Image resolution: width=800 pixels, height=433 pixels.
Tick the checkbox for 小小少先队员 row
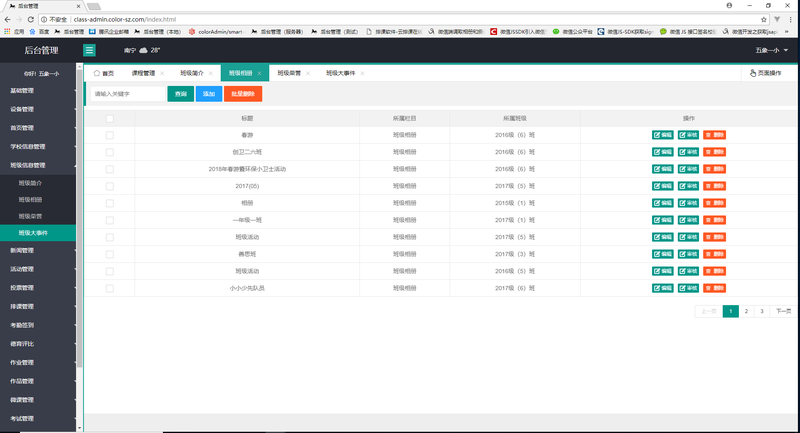tap(110, 288)
